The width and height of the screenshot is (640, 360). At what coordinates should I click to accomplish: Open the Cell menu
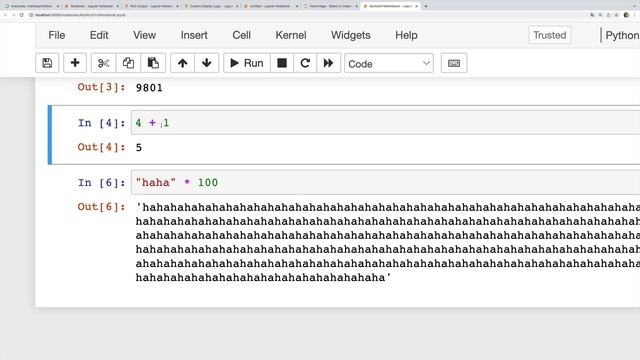click(242, 35)
